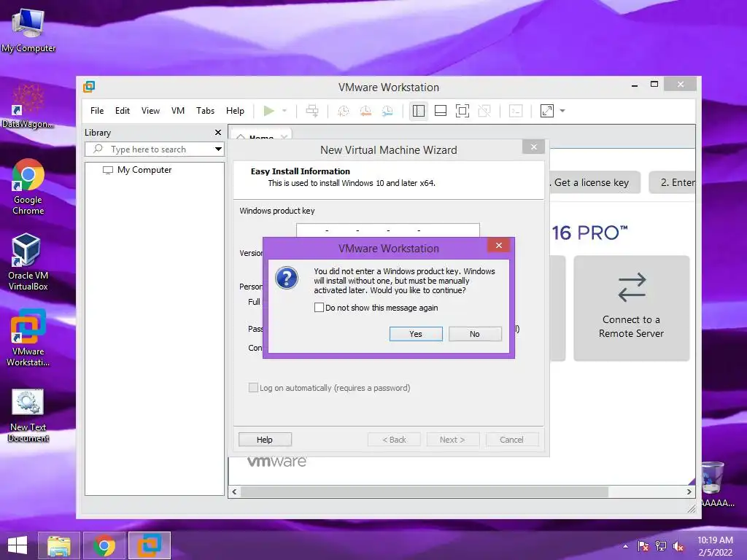Click Send Ctrl+Alt+Del toolbar icon
The width and height of the screenshot is (747, 560).
point(312,111)
